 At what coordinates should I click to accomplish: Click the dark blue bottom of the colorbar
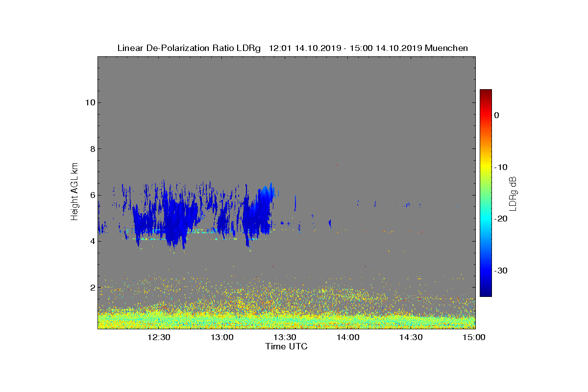(486, 293)
